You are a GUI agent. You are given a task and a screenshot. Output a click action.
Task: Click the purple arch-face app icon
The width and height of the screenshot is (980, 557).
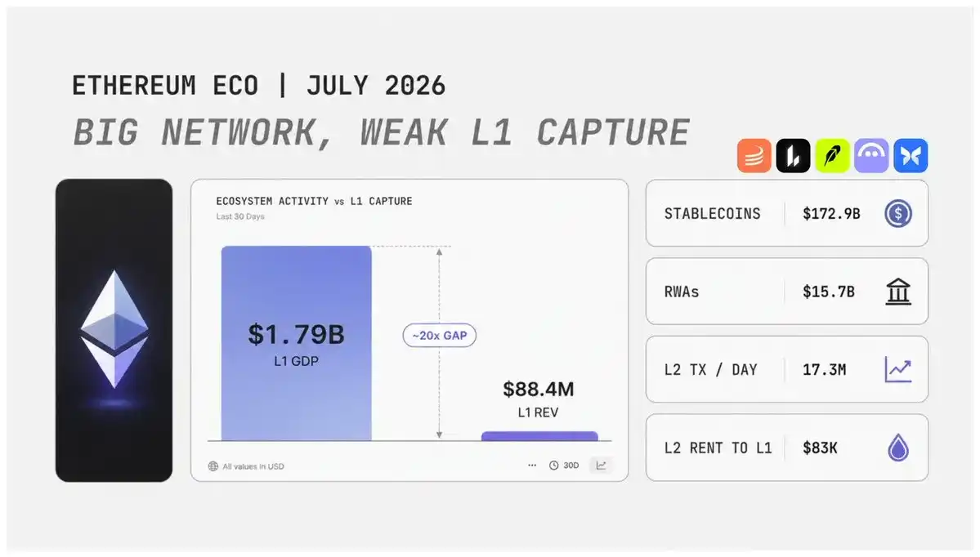[x=871, y=155]
